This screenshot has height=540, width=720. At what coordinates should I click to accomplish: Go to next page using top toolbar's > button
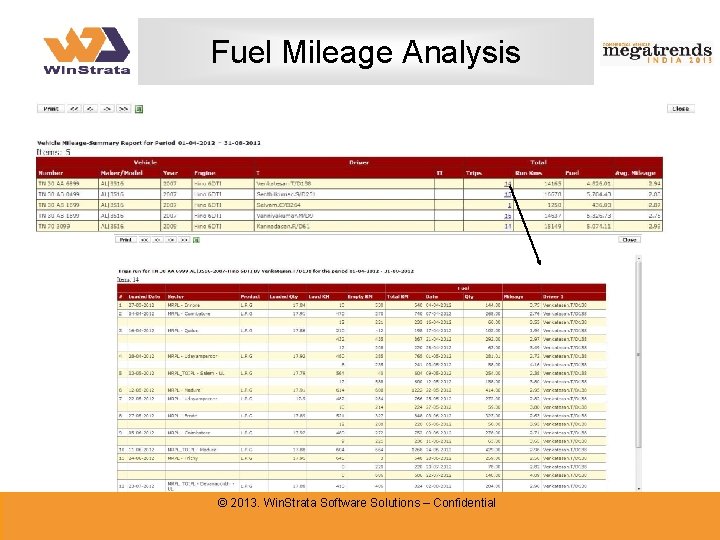(x=107, y=109)
